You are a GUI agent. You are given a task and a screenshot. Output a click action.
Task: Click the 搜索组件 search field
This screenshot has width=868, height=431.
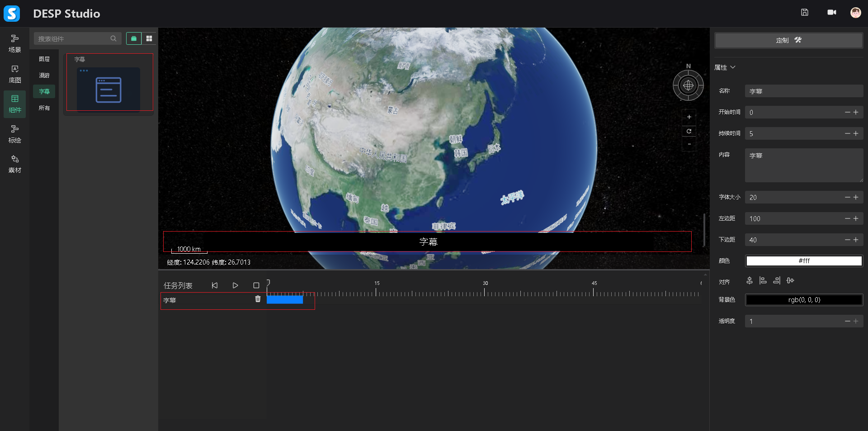pos(72,39)
